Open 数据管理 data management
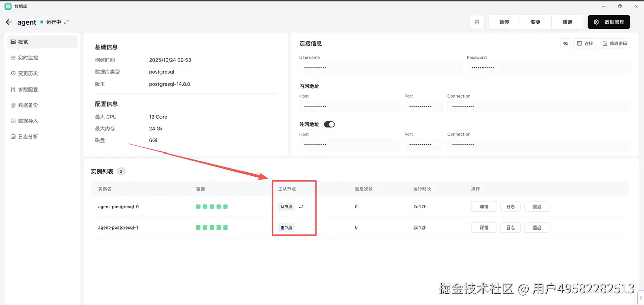This screenshot has width=644, height=305. point(609,22)
